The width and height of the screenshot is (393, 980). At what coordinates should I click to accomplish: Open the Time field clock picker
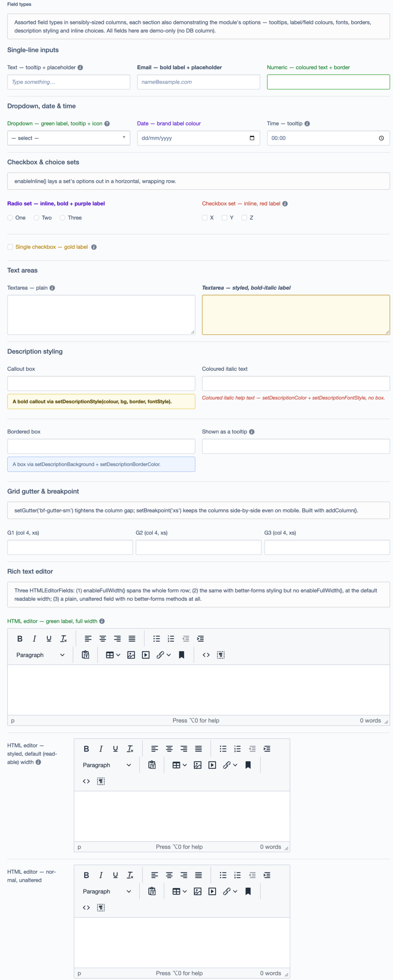[381, 138]
